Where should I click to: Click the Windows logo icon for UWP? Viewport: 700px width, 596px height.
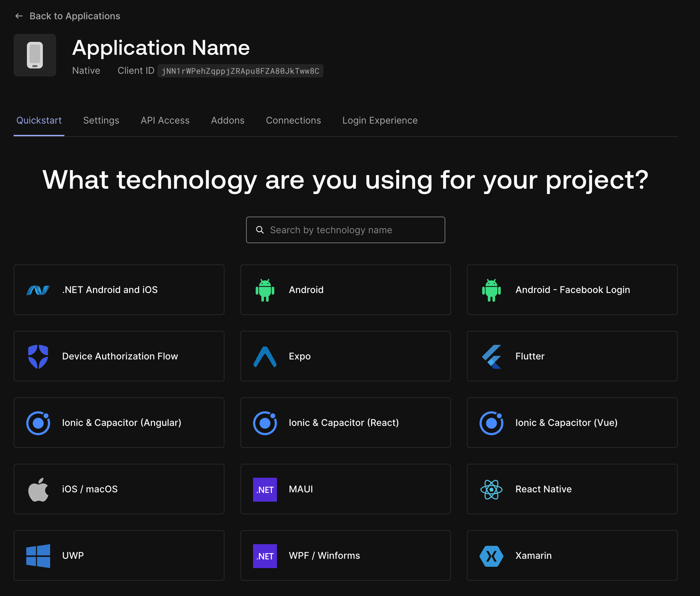pos(38,556)
